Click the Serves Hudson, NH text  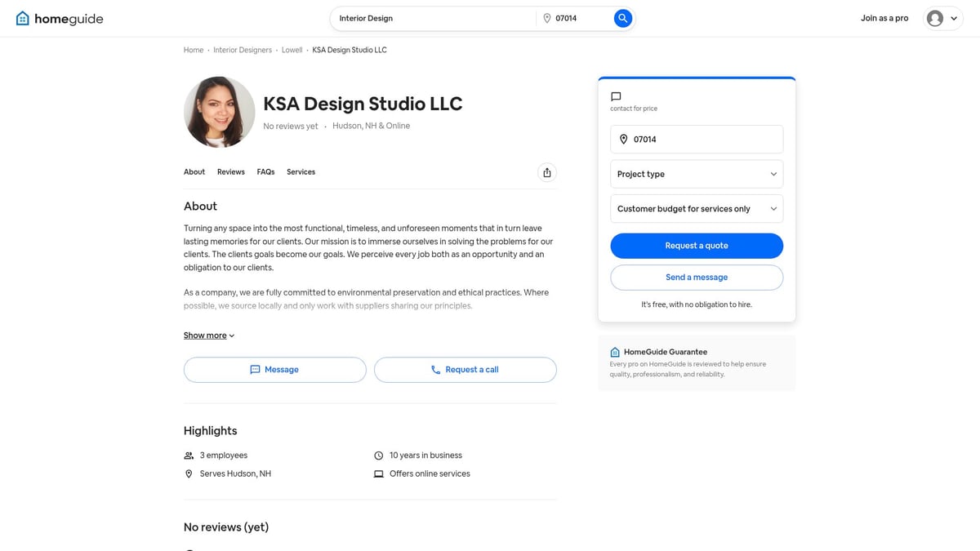point(235,473)
